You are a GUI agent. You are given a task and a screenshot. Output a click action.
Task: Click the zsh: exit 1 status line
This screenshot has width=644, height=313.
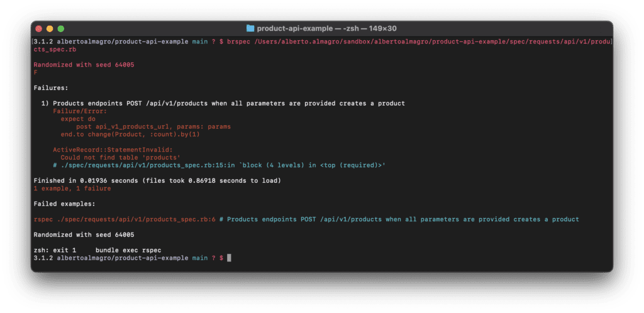tap(97, 250)
